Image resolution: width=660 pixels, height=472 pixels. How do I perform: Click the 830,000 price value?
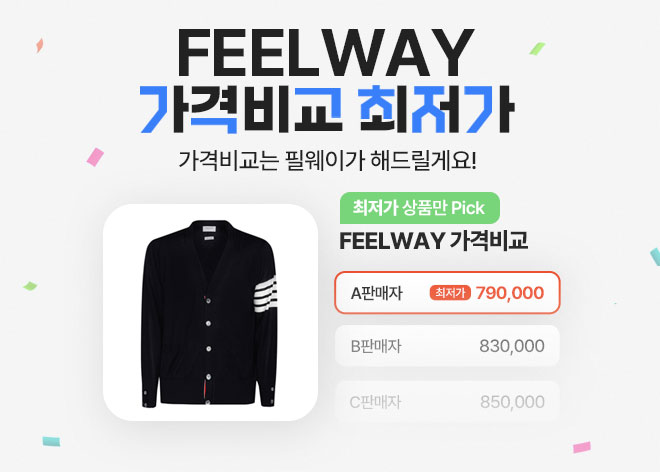[512, 346]
